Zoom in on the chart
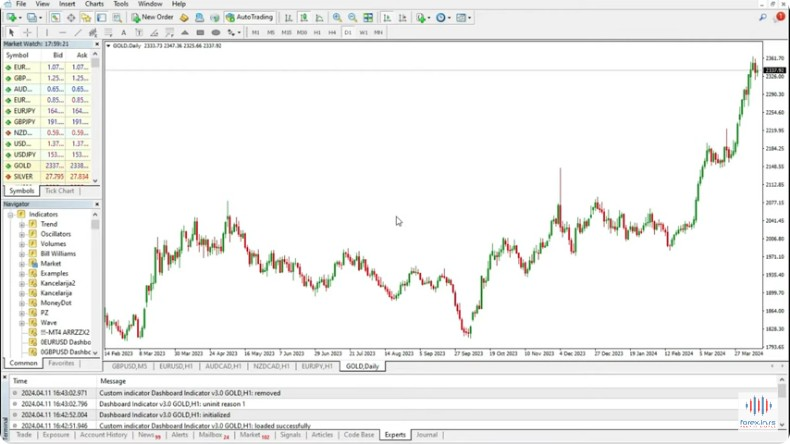This screenshot has width=790, height=444. tap(337, 18)
